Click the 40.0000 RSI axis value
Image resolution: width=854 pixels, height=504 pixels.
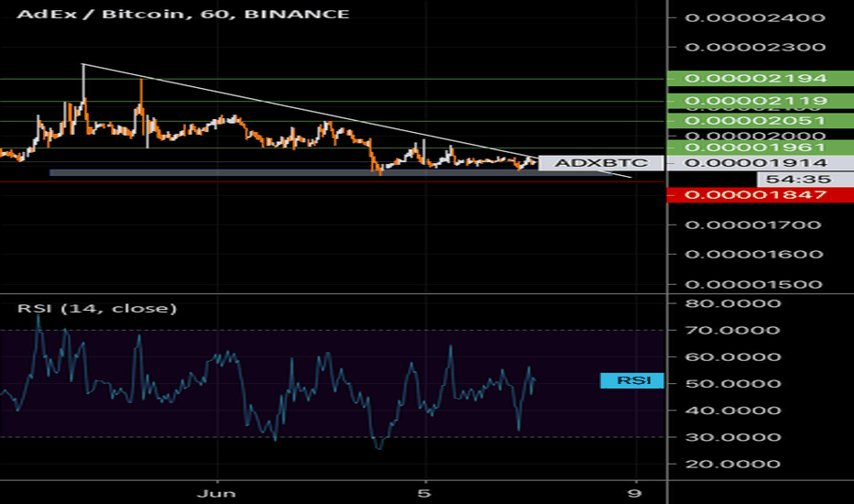pyautogui.click(x=732, y=411)
